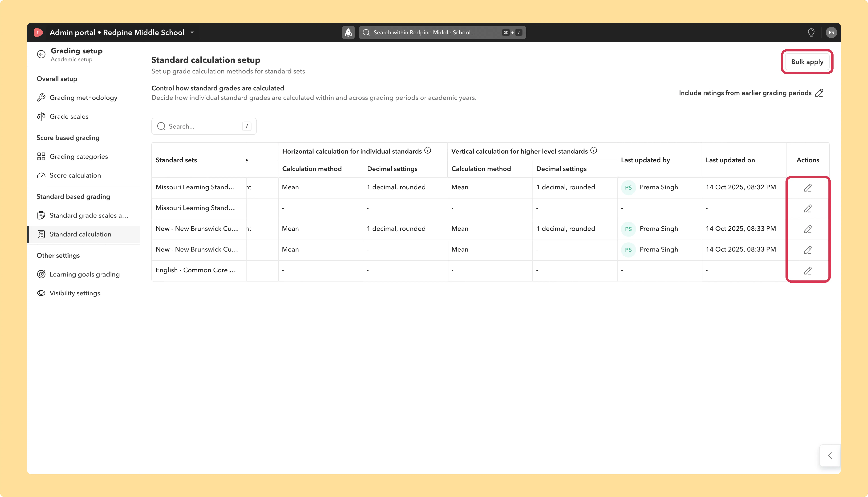Click the Bulk apply button
This screenshot has height=497, width=868.
pyautogui.click(x=807, y=62)
